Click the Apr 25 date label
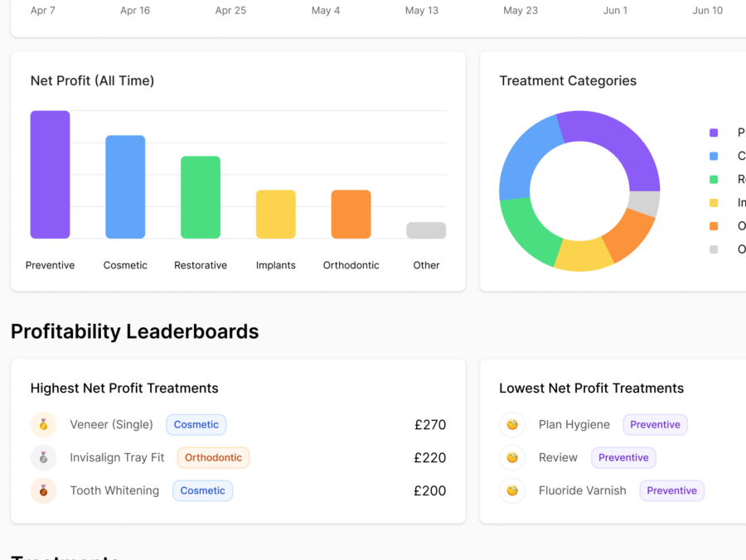Viewport: 746px width, 560px height. pos(230,11)
